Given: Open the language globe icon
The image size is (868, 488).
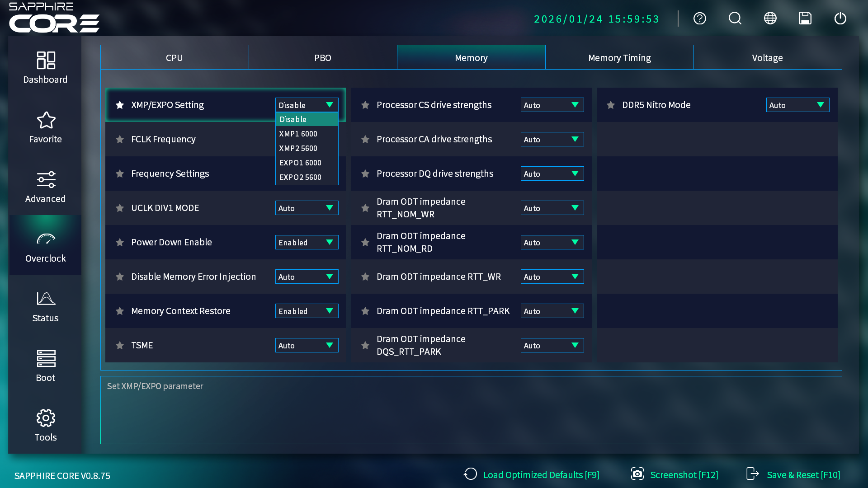Looking at the screenshot, I should tap(770, 19).
